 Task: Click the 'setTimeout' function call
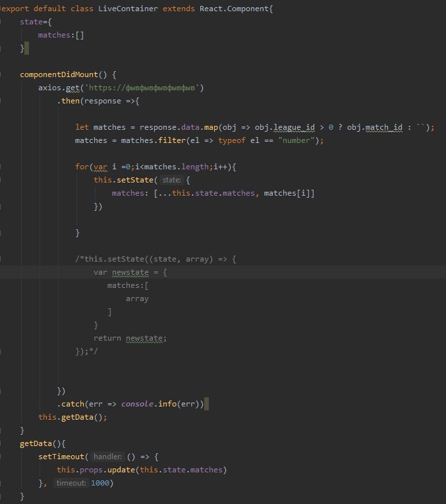tap(61, 457)
